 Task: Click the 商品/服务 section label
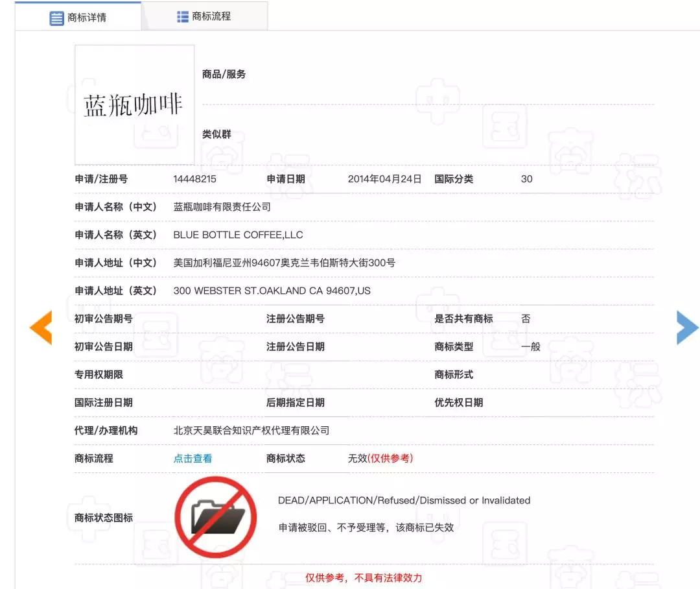[x=224, y=74]
